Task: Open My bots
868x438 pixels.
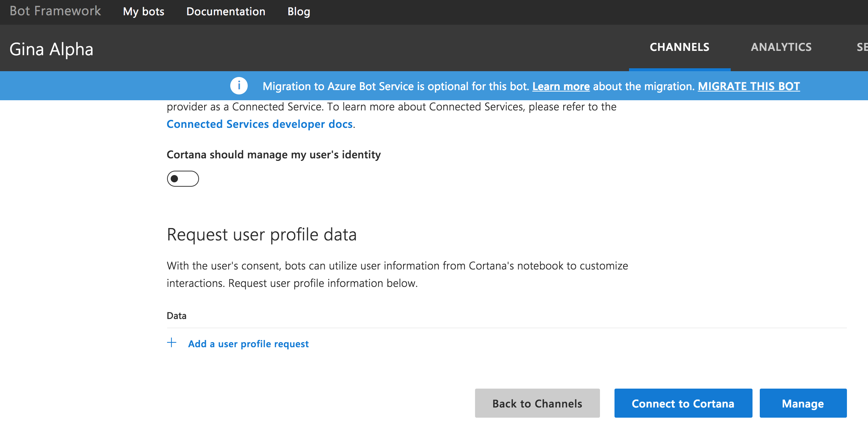Action: point(143,11)
